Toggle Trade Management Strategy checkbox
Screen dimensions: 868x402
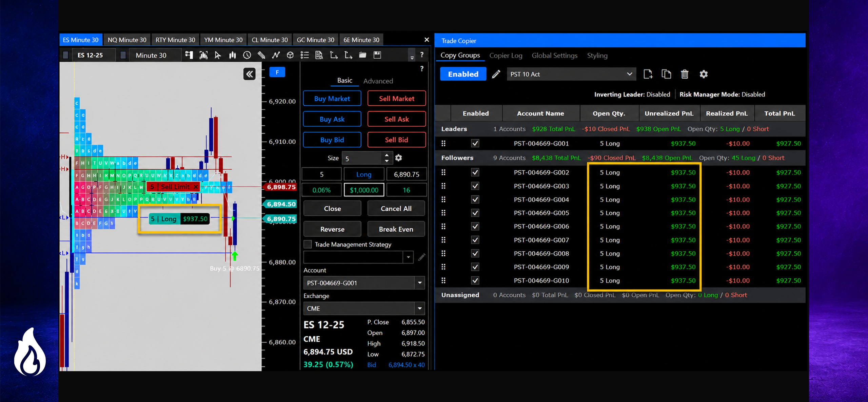308,244
